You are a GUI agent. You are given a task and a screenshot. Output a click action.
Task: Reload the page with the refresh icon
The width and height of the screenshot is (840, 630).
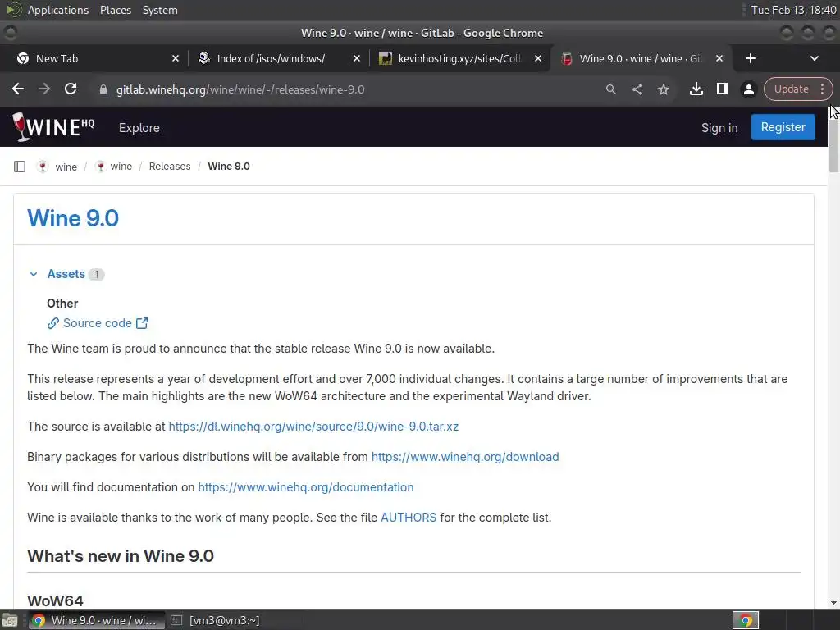(71, 89)
